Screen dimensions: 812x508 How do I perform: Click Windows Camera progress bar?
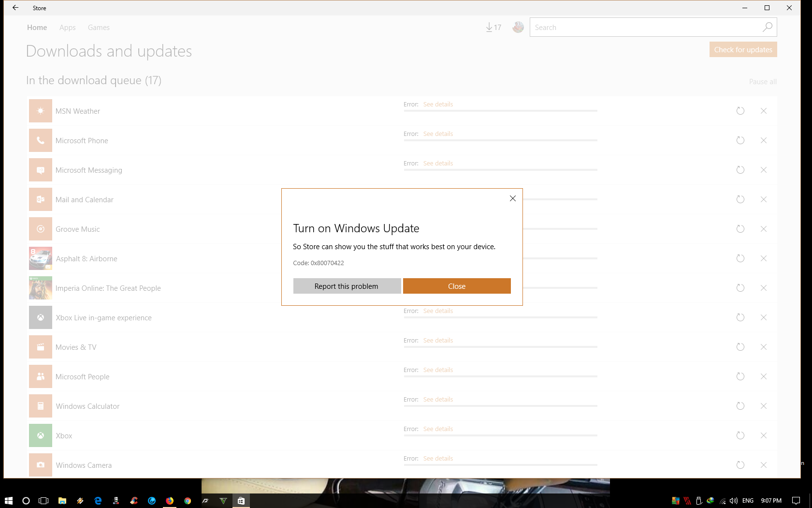tap(501, 465)
